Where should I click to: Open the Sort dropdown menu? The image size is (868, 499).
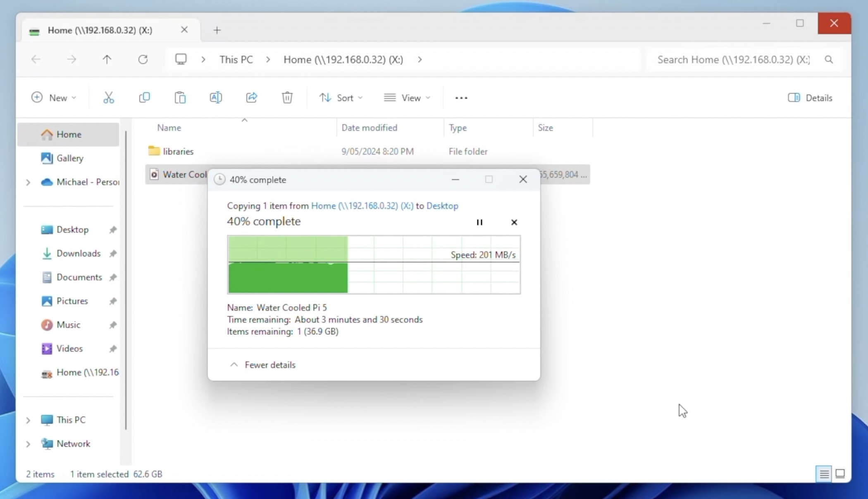coord(341,98)
